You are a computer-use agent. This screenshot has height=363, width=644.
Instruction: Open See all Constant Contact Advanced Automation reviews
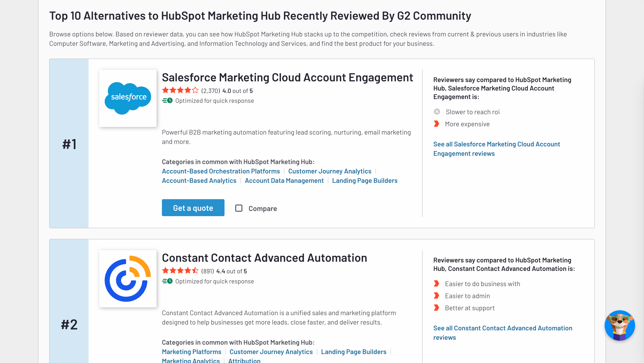tap(503, 333)
